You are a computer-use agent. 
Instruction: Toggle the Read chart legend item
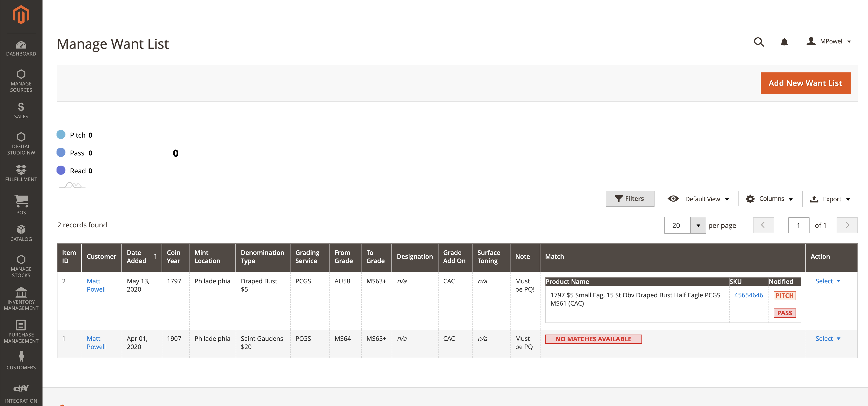[x=74, y=171]
